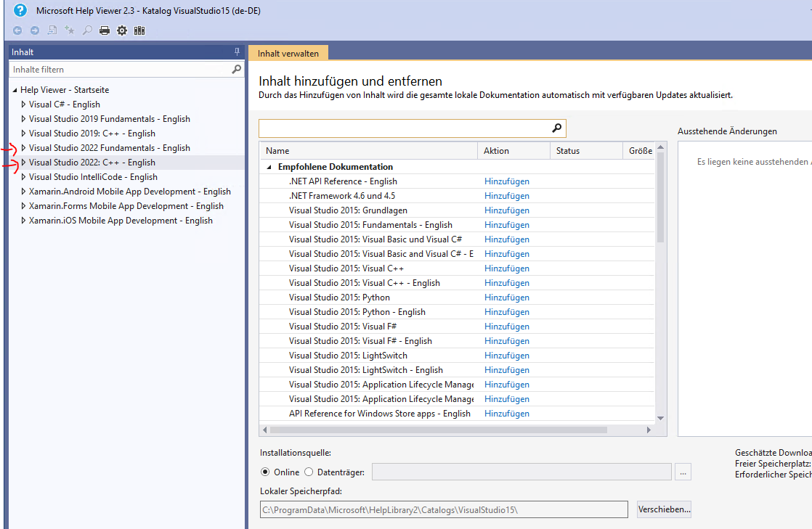
Task: Sort by Aktion column header
Action: pos(513,151)
